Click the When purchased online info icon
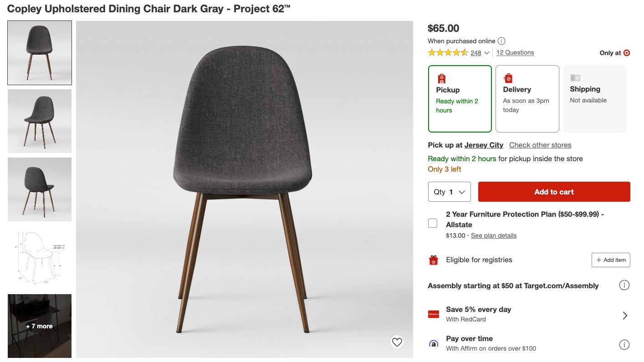The height and width of the screenshot is (362, 644). pyautogui.click(x=501, y=41)
